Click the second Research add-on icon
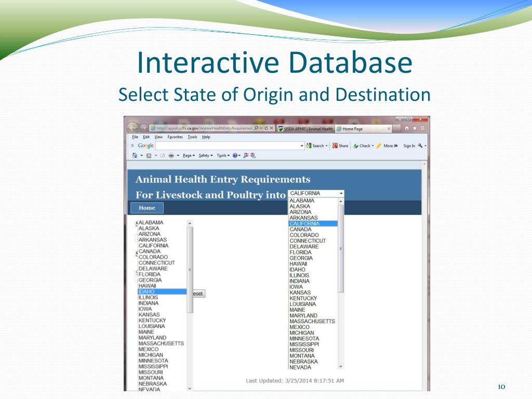532x399 pixels. pyautogui.click(x=253, y=155)
